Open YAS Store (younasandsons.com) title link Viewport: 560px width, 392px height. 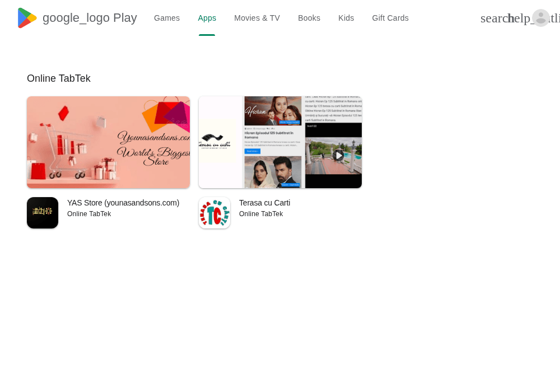coord(123,203)
